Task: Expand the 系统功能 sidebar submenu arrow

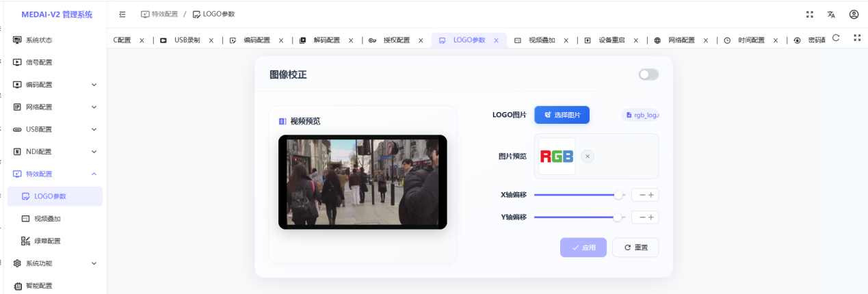Action: click(94, 263)
